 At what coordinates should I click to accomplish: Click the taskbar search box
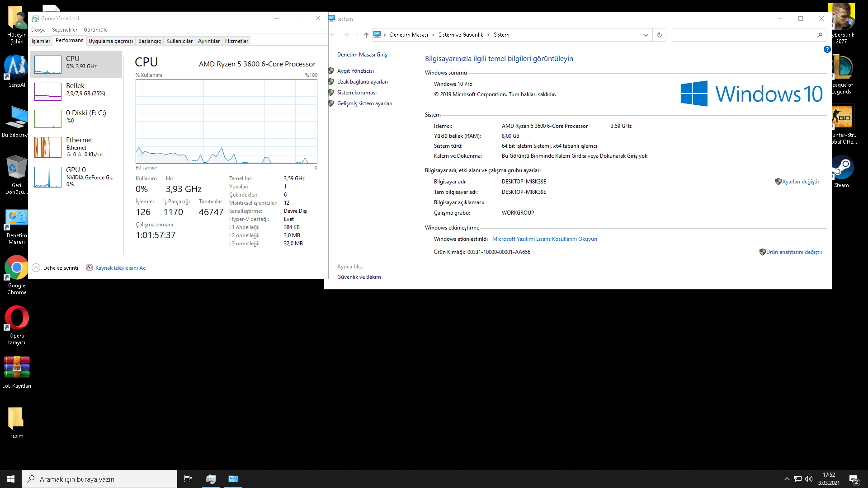click(99, 479)
